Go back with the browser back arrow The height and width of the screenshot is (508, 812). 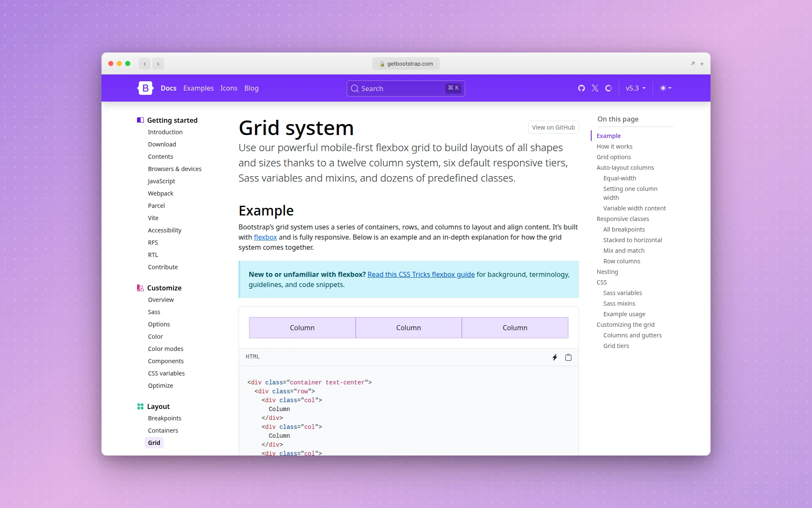tap(145, 64)
